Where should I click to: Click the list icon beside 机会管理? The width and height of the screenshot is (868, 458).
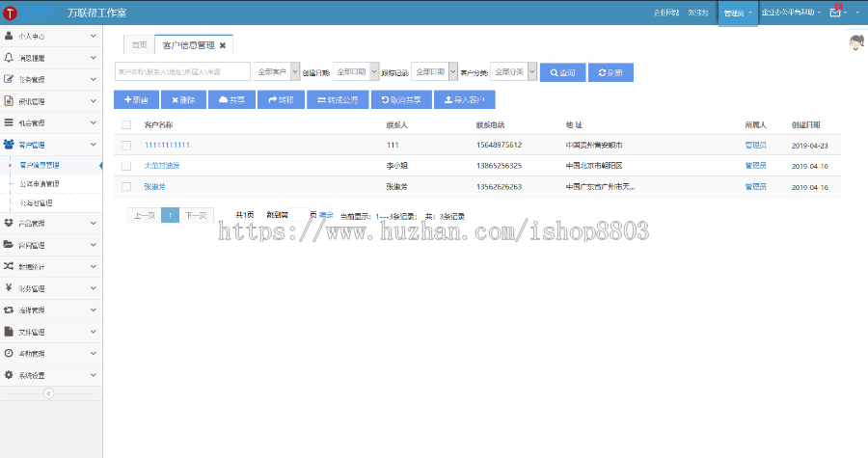[x=9, y=122]
